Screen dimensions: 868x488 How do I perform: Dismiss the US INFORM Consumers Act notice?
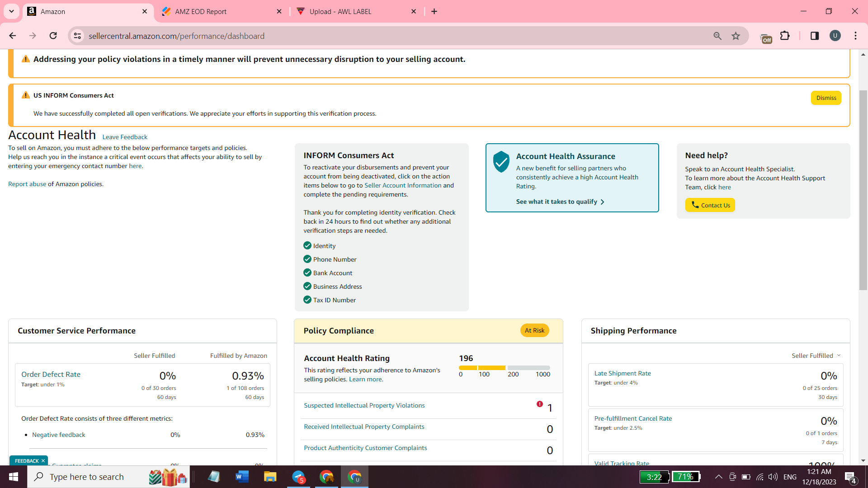(826, 98)
